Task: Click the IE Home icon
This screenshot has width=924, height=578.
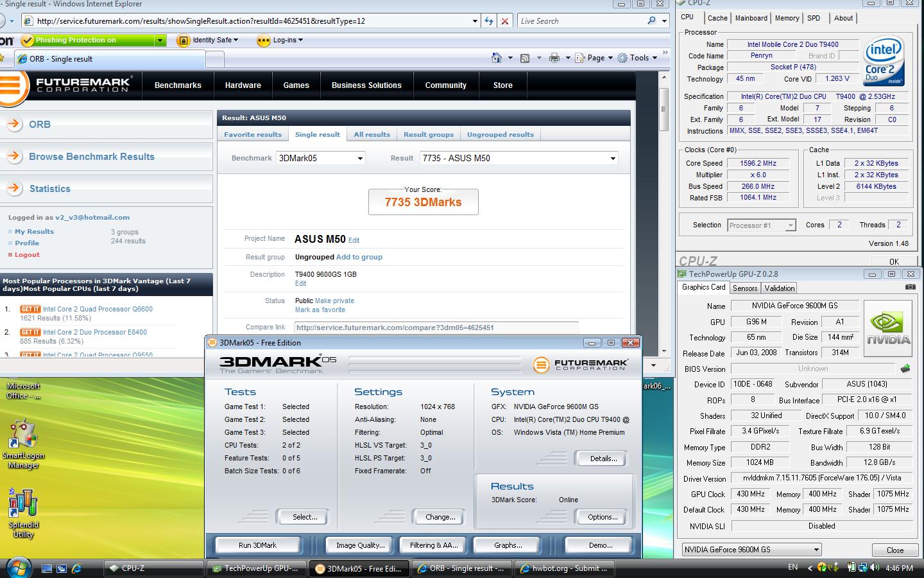Action: coord(497,58)
